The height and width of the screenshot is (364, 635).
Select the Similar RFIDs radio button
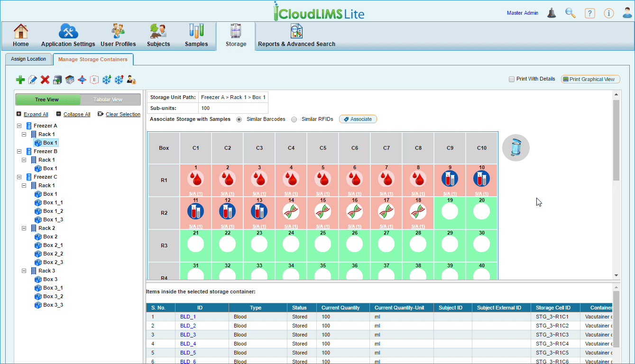point(293,119)
